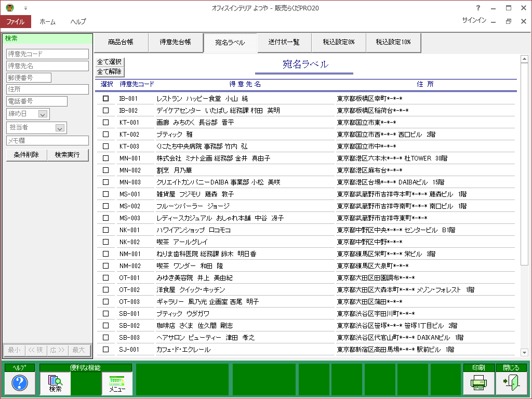
Task: Close the inner window beside サインイン
Action: click(x=524, y=21)
